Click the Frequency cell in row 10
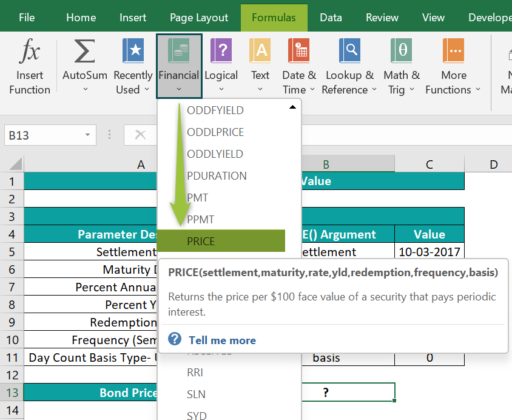This screenshot has width=512, height=420. tap(90, 340)
